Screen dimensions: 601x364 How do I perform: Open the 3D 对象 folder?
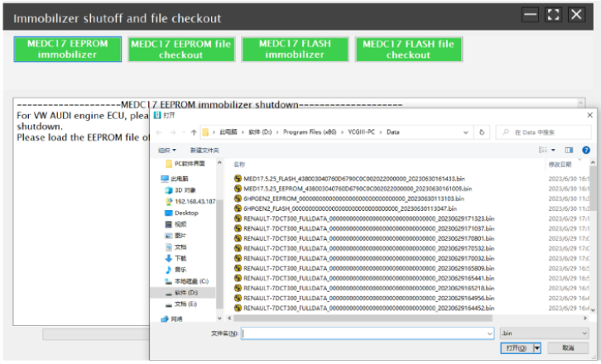(x=185, y=189)
